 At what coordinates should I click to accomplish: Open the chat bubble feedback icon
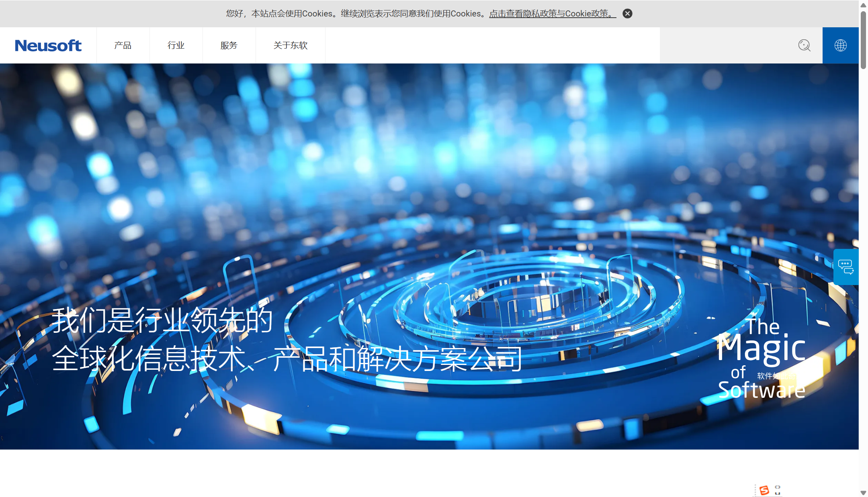(x=845, y=266)
